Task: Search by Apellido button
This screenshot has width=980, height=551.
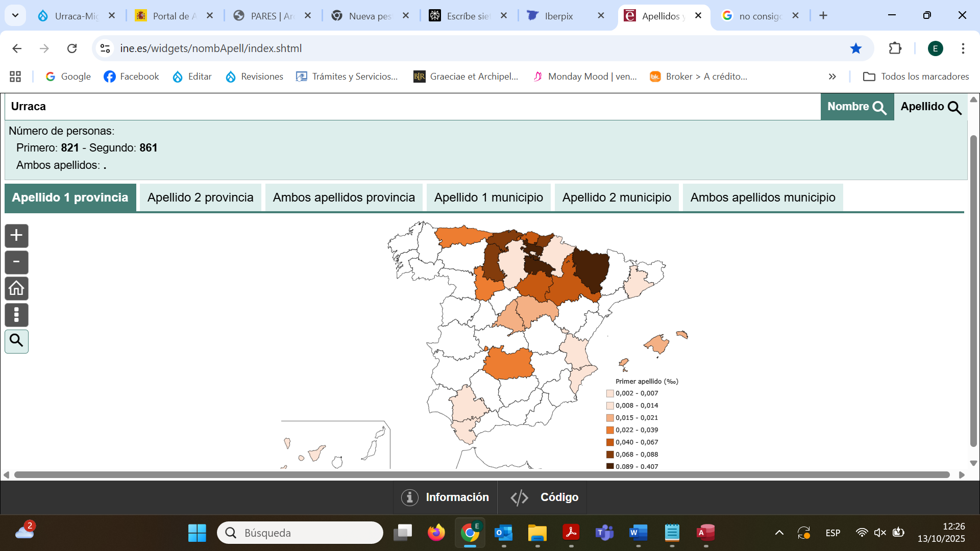Action: coord(930,107)
